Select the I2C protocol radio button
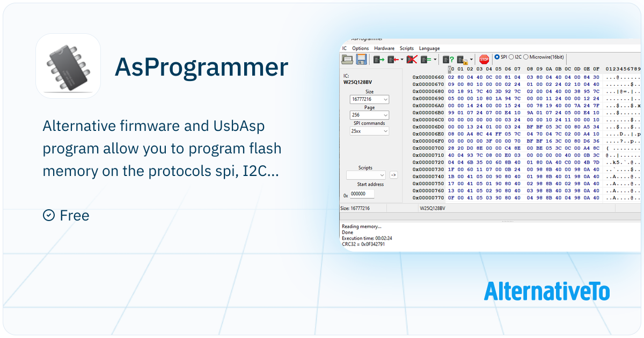 pos(511,56)
